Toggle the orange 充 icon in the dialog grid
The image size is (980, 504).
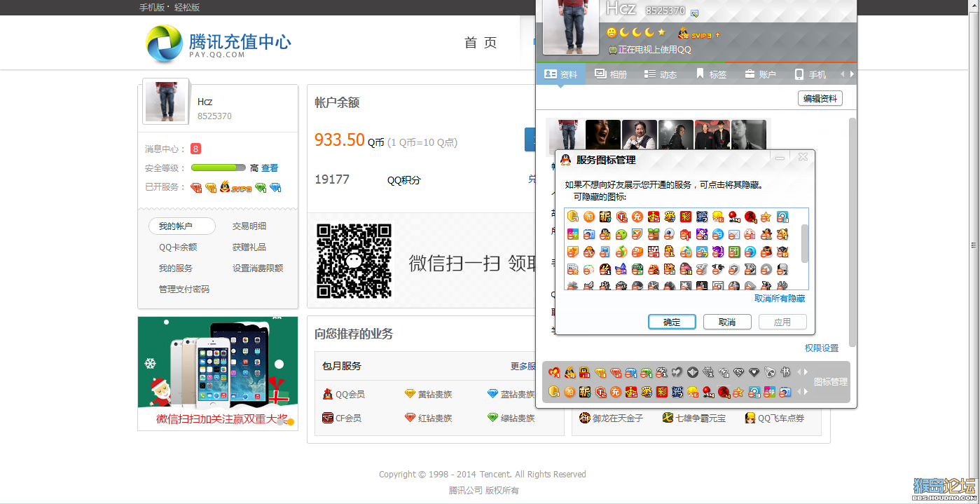(x=637, y=217)
